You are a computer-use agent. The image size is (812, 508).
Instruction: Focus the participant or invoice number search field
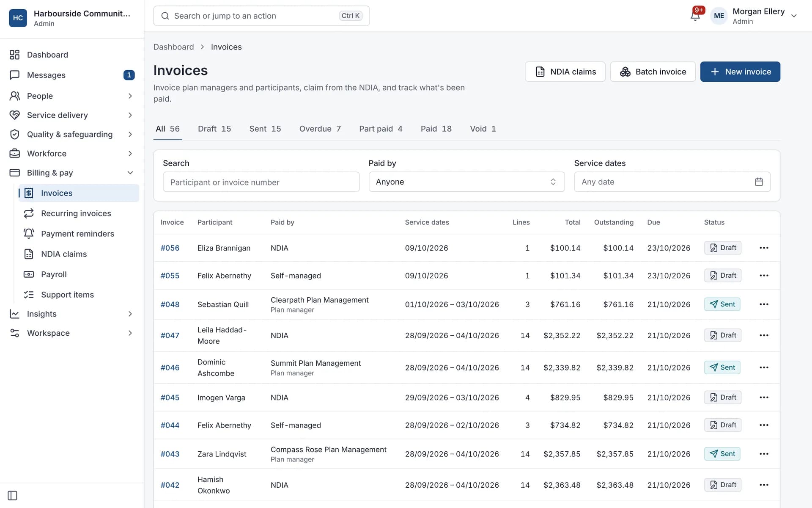pos(261,182)
